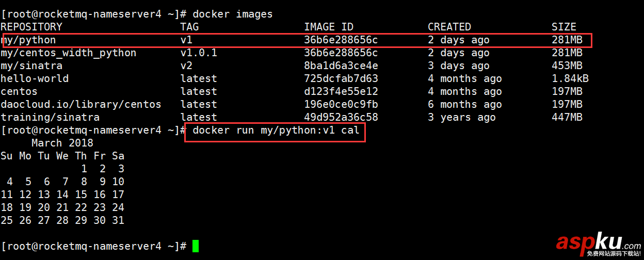Click the green terminal cursor block
Viewport: 644px width, 260px height.
(195, 246)
